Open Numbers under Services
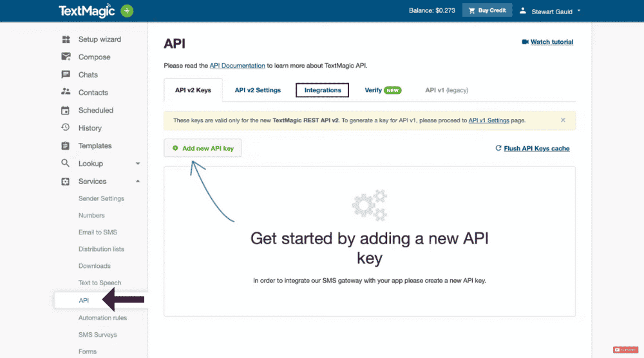 (91, 215)
